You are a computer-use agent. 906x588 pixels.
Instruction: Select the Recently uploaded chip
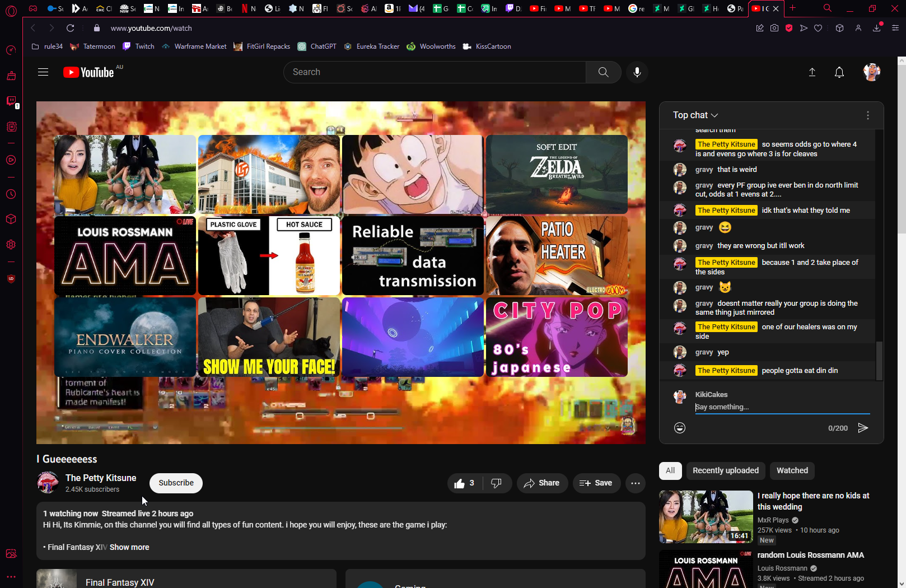[726, 470]
